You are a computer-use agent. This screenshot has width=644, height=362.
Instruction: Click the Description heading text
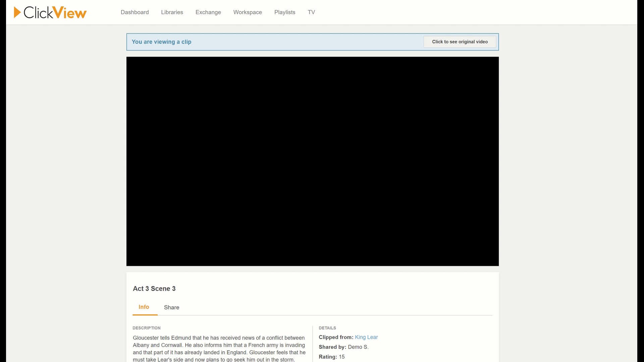pyautogui.click(x=147, y=328)
